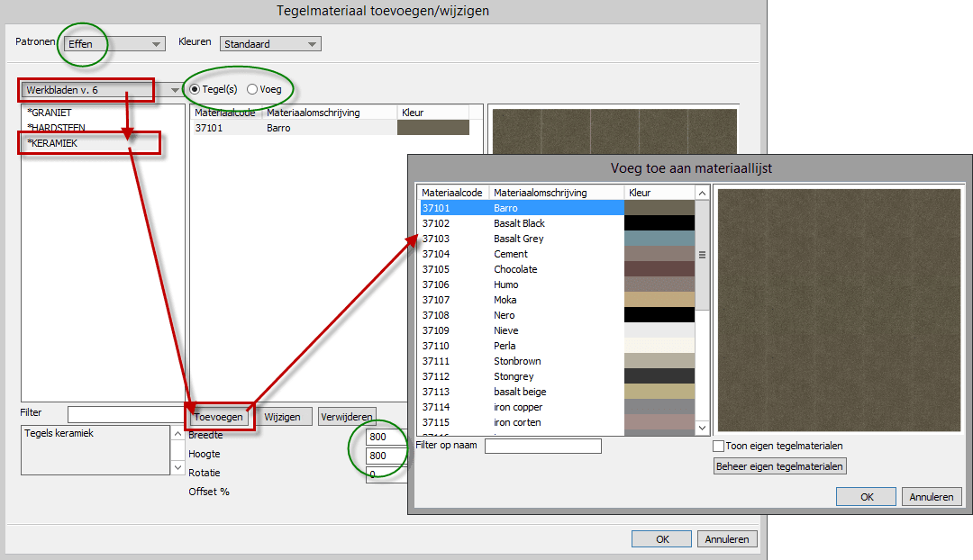Viewport: 973px width, 560px height.
Task: Enable Toon eigen tegelmaterialen checkbox
Action: coord(719,446)
